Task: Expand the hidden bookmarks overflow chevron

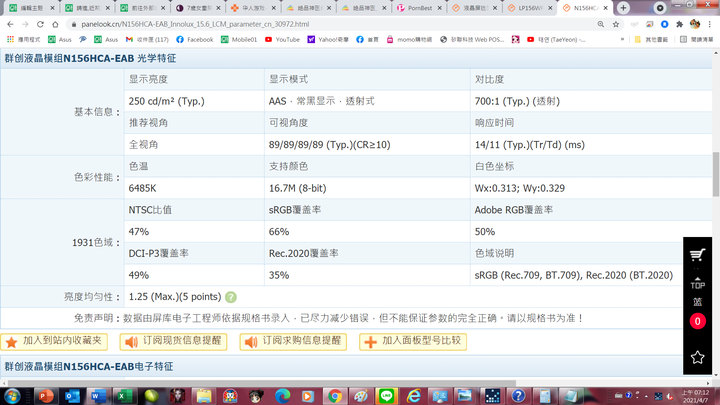Action: tap(622, 39)
